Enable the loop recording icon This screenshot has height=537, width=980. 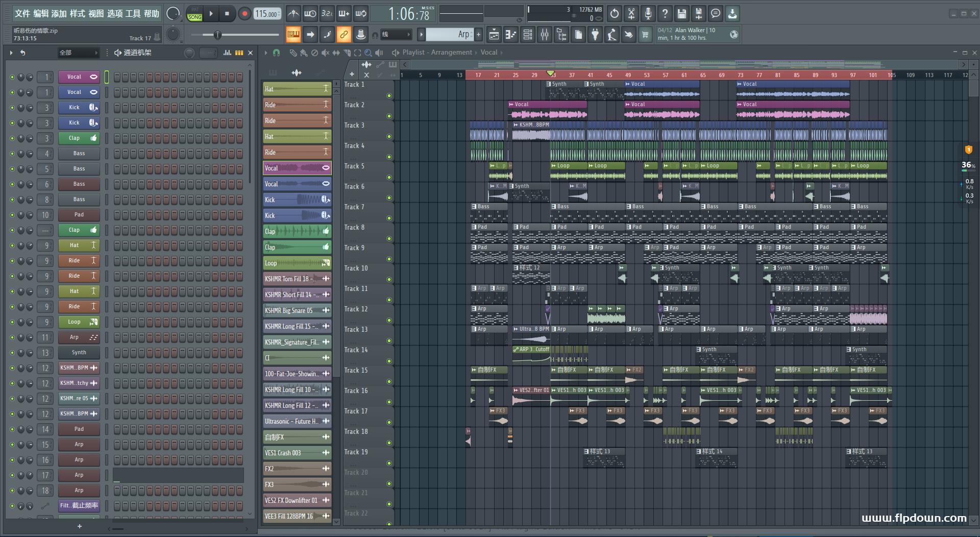click(361, 14)
